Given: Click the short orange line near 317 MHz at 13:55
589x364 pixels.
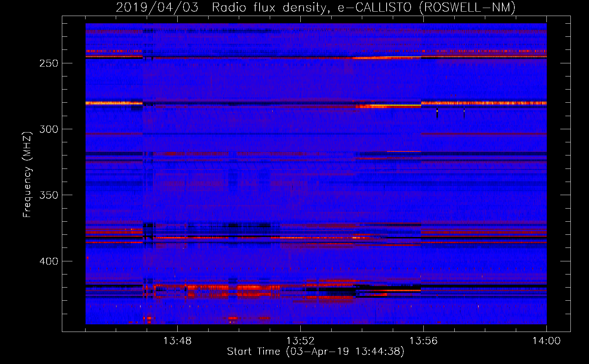Looking at the screenshot, I should click(404, 151).
